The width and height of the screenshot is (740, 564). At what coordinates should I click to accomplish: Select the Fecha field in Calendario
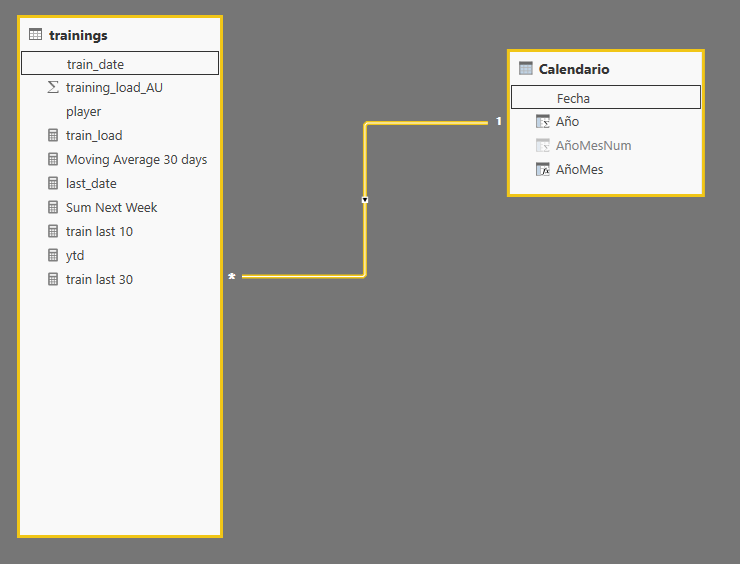(606, 97)
